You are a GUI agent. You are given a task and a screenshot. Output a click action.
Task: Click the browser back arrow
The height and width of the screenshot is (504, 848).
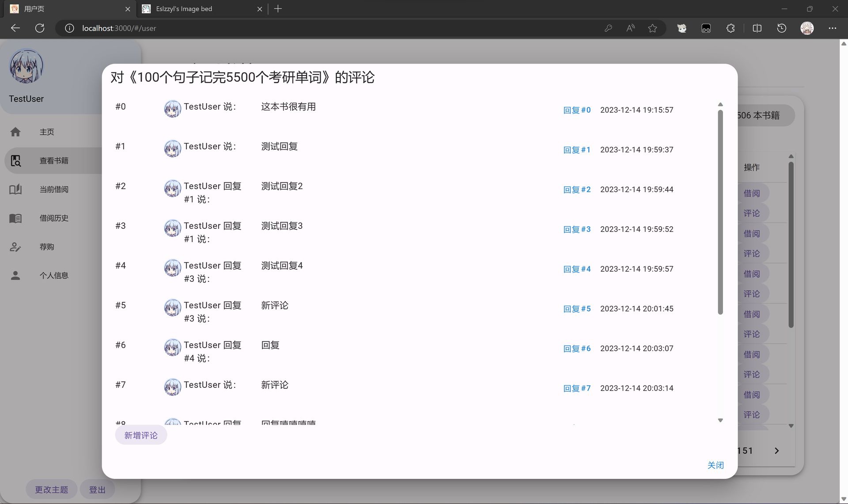click(x=15, y=28)
